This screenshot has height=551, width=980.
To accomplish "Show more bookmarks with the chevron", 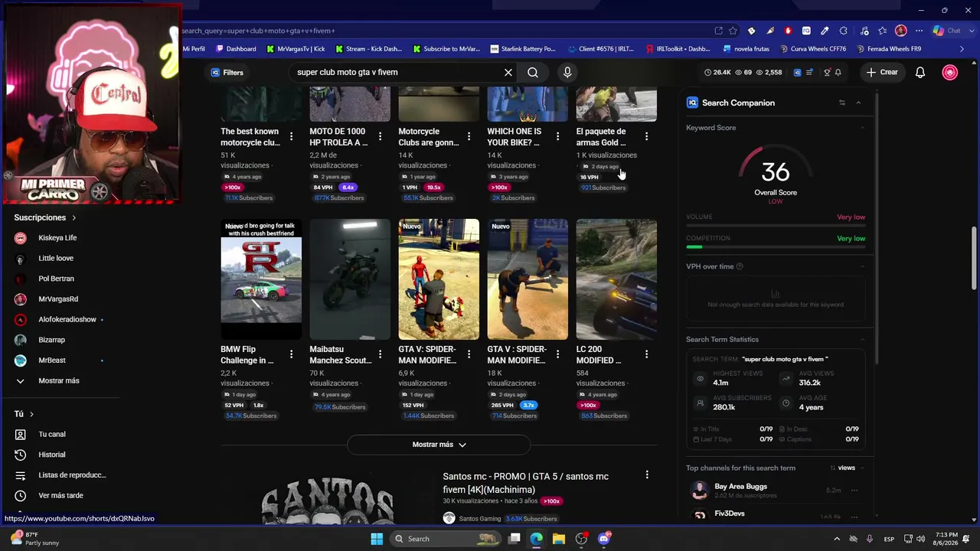I will tap(962, 49).
